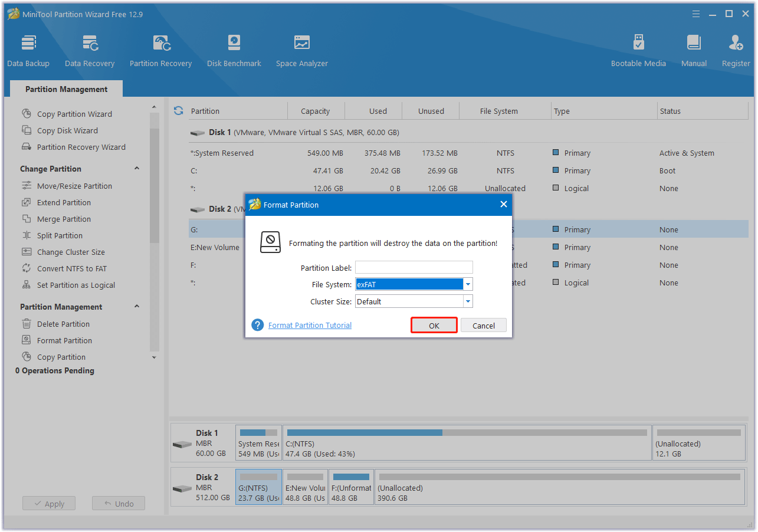Viewport: 758px width, 532px height.
Task: Collapse the Partition Management sidebar section
Action: click(137, 307)
